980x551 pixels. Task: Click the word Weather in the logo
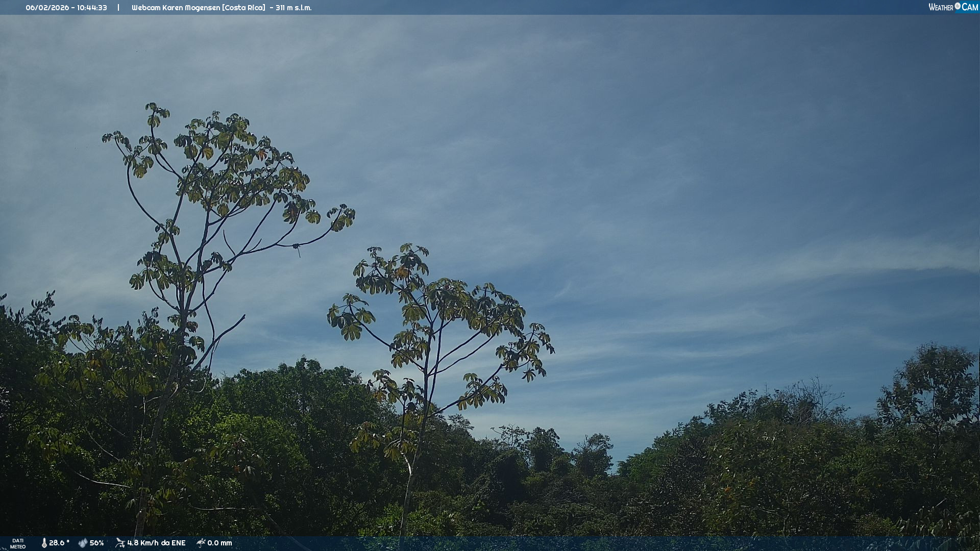[941, 7]
